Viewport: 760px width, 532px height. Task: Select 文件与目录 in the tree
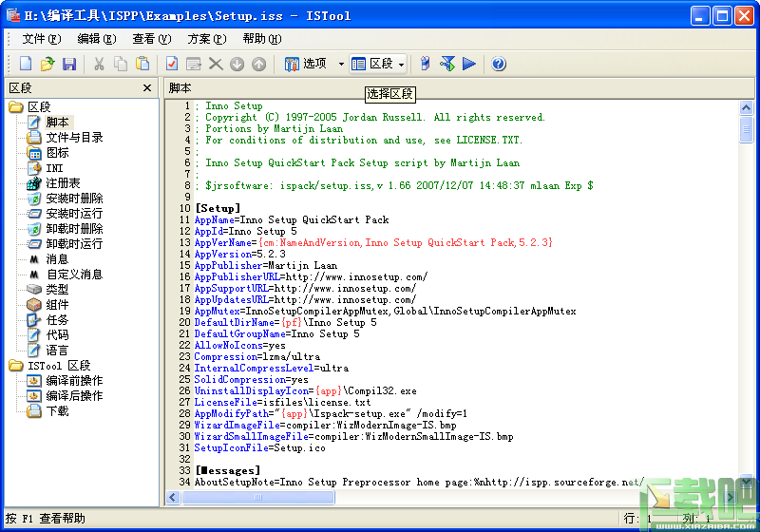pos(74,138)
